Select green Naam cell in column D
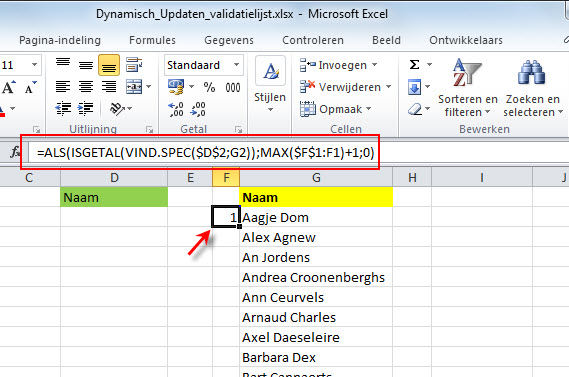Image resolution: width=569 pixels, height=377 pixels. [114, 197]
